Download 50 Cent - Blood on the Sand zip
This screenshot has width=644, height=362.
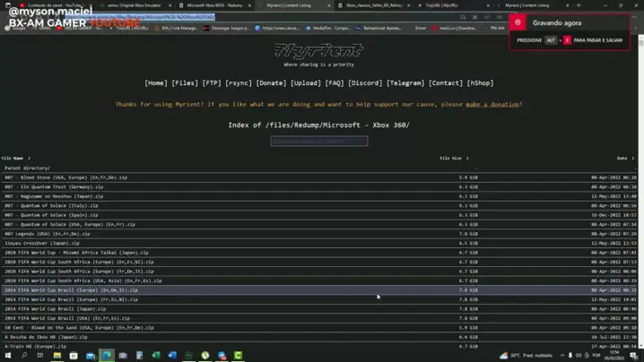tap(79, 328)
